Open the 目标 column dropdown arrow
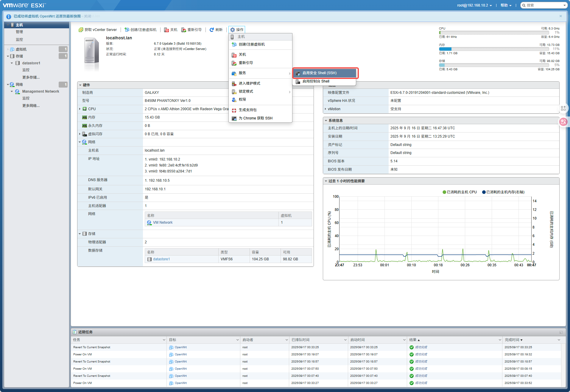 [237, 340]
